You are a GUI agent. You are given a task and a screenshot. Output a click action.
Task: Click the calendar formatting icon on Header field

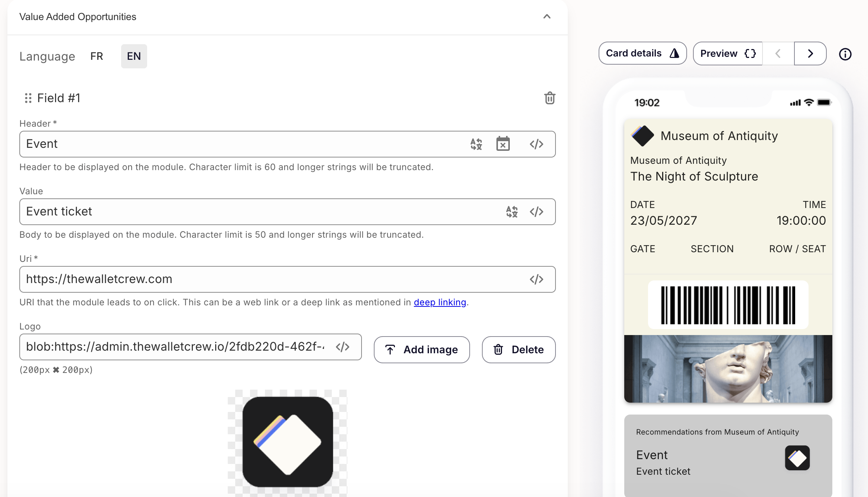point(503,144)
